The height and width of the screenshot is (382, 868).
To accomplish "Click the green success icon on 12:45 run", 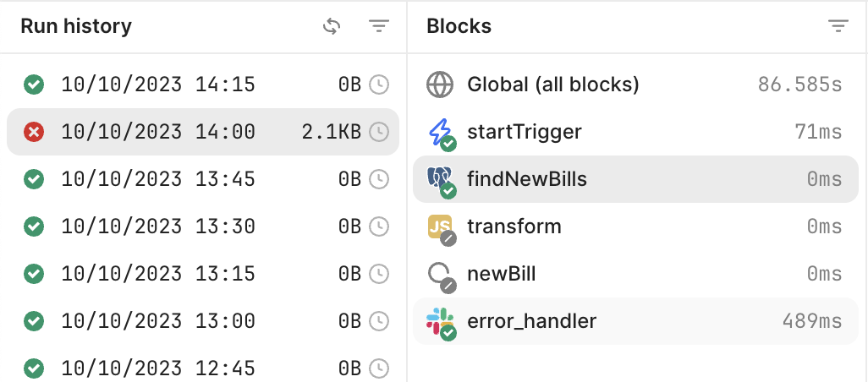I will (34, 368).
